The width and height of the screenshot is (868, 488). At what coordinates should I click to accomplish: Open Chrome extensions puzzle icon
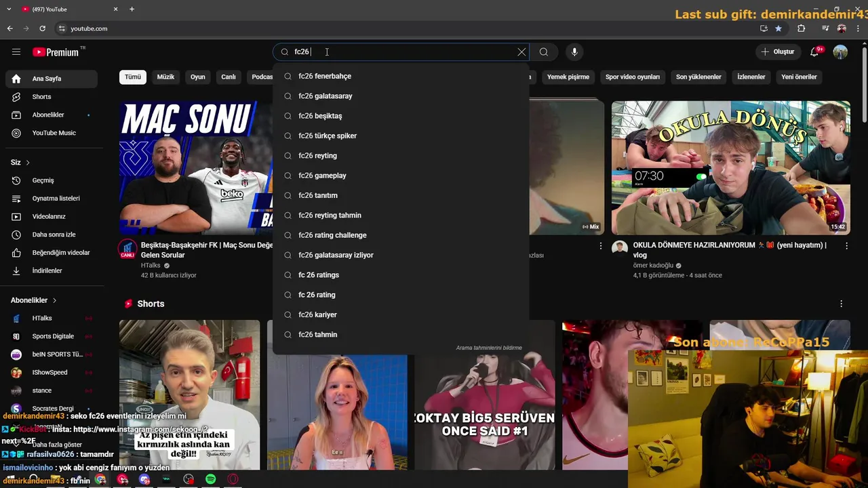point(802,28)
